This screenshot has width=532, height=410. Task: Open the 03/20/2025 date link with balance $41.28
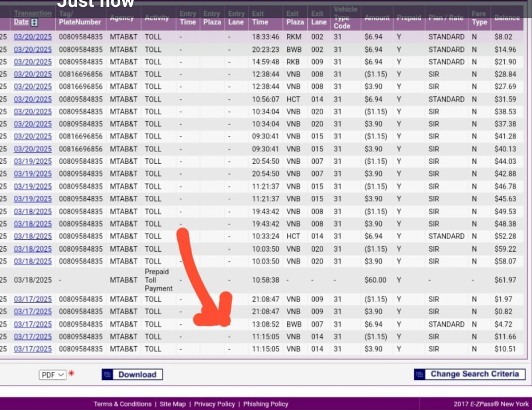coord(33,137)
